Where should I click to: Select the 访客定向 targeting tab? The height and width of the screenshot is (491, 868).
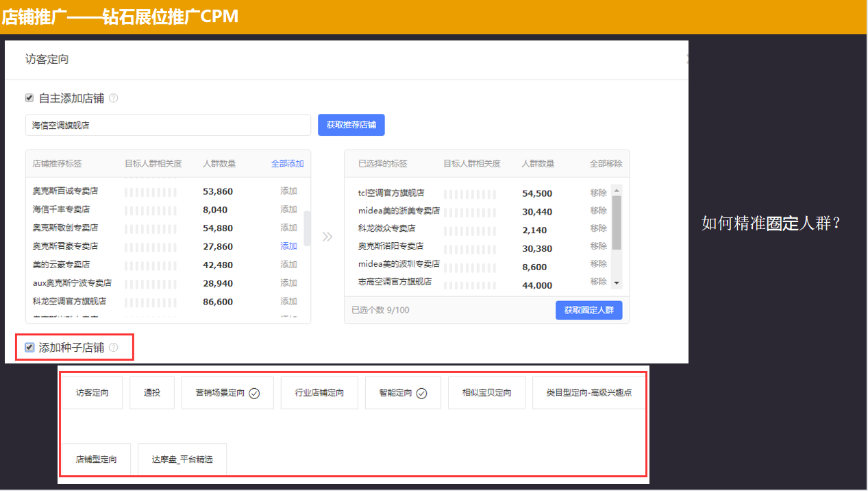coord(92,393)
